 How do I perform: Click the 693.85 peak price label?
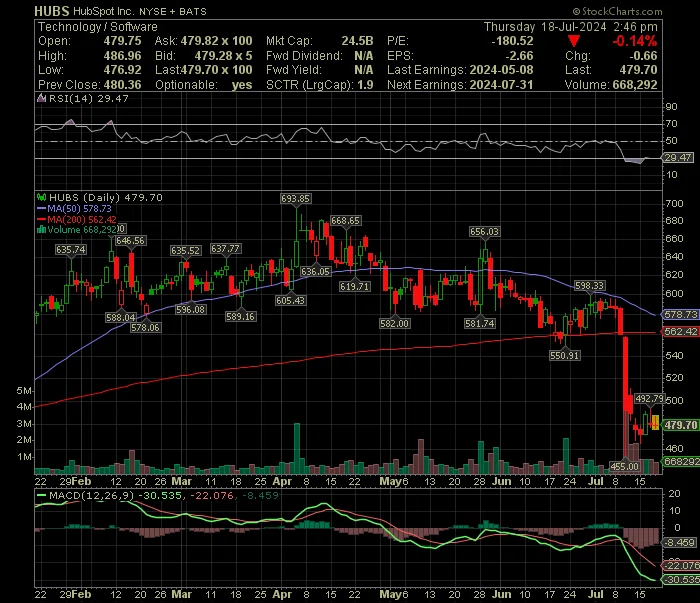tap(296, 199)
